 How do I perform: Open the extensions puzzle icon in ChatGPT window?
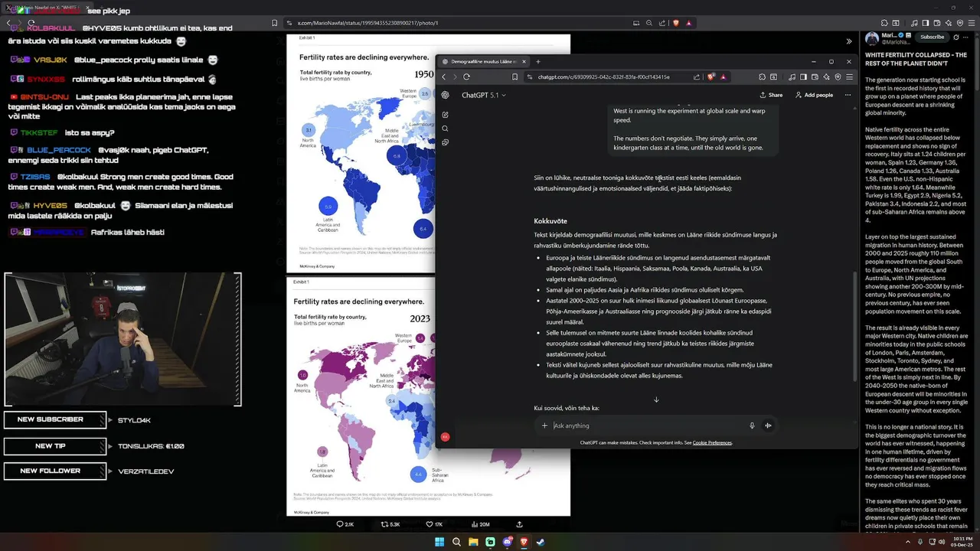(x=762, y=77)
